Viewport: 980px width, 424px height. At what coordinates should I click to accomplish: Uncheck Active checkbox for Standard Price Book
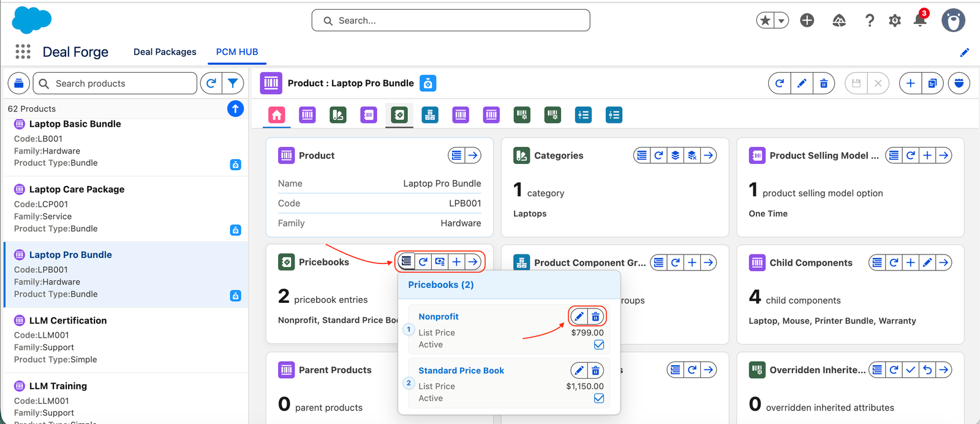pyautogui.click(x=599, y=398)
